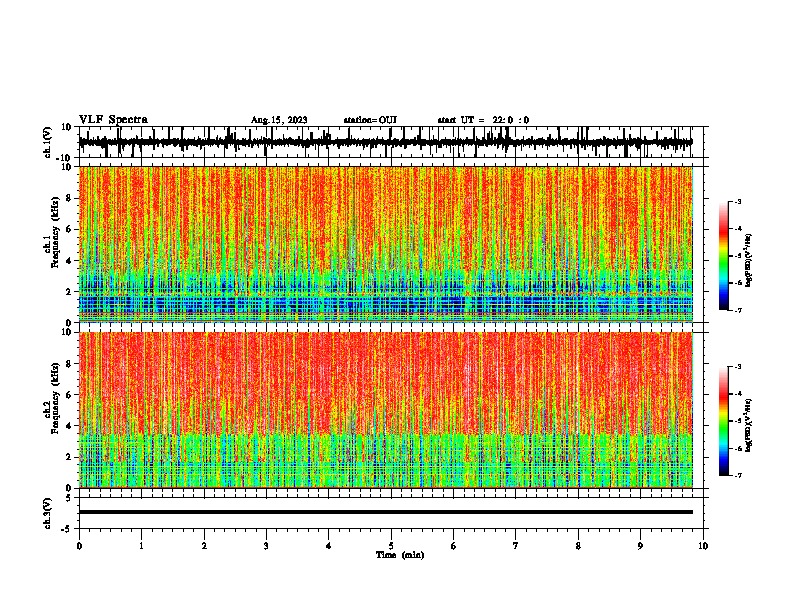Click the "-7" tick on ch.2 colorbar

pos(738,475)
